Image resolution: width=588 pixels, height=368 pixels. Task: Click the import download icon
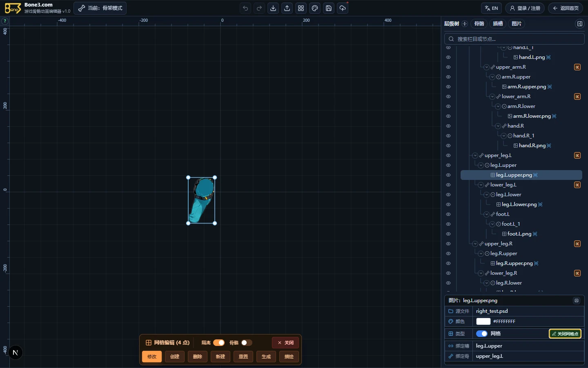273,8
